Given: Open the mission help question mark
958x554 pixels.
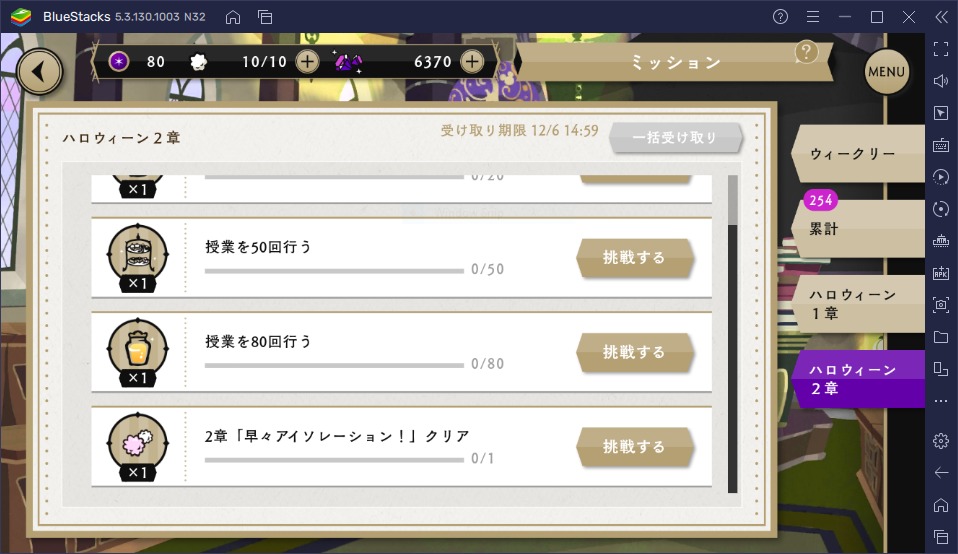Looking at the screenshot, I should (806, 52).
